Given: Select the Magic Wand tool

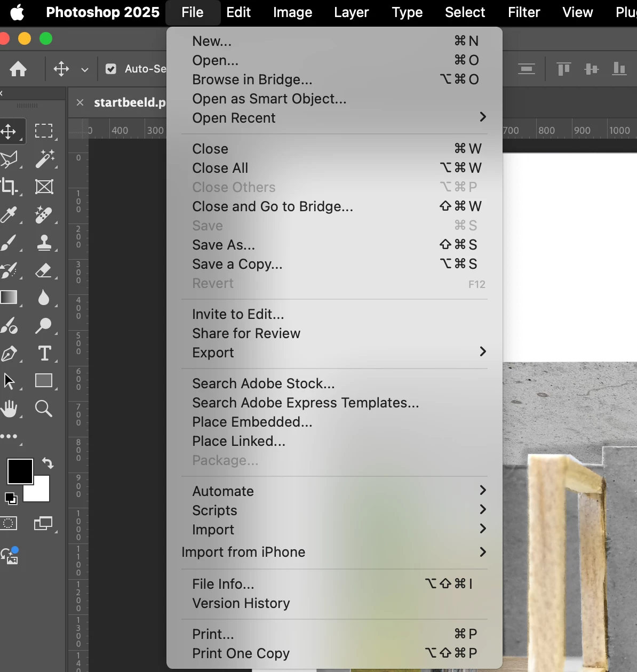Looking at the screenshot, I should coord(44,159).
